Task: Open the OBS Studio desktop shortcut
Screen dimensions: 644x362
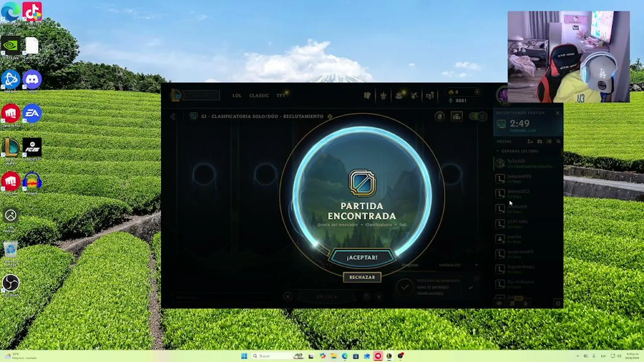Action: [x=11, y=284]
